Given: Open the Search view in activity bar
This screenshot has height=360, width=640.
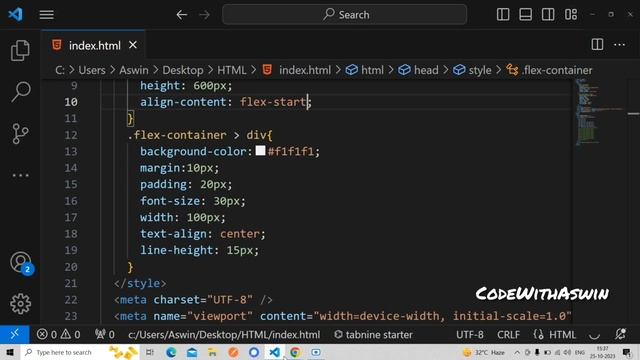Looking at the screenshot, I should [20, 91].
